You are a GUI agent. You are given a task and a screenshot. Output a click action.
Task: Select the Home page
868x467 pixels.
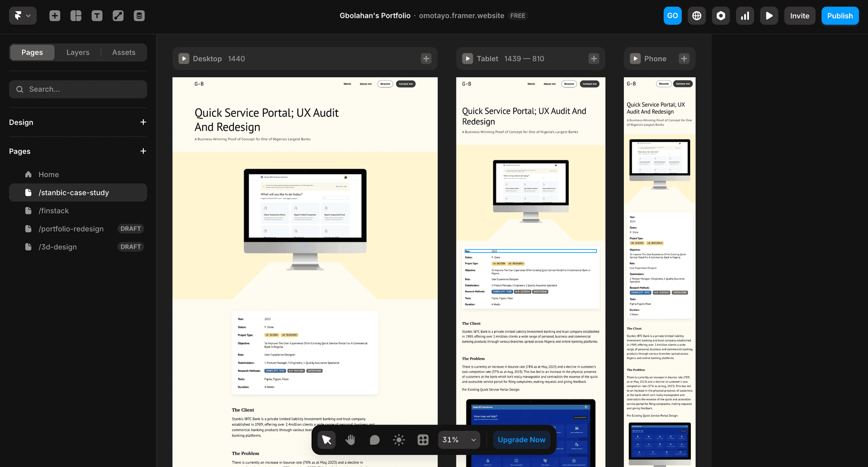[78, 175]
